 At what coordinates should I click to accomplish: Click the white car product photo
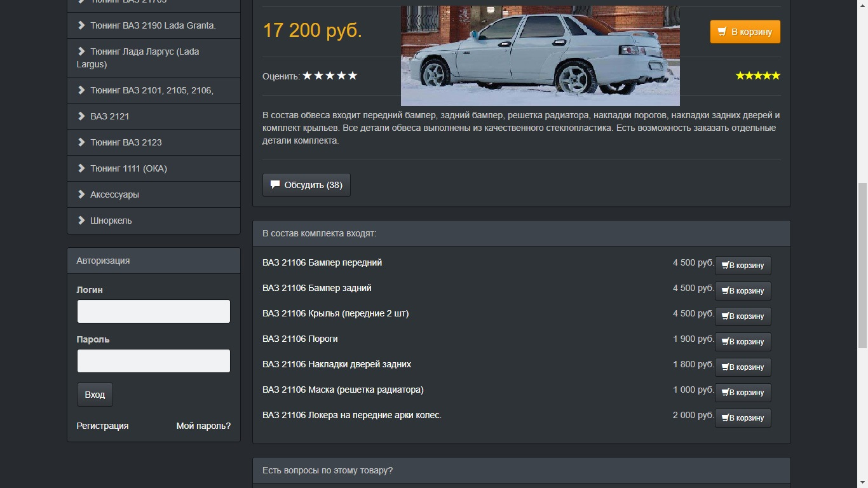(540, 56)
